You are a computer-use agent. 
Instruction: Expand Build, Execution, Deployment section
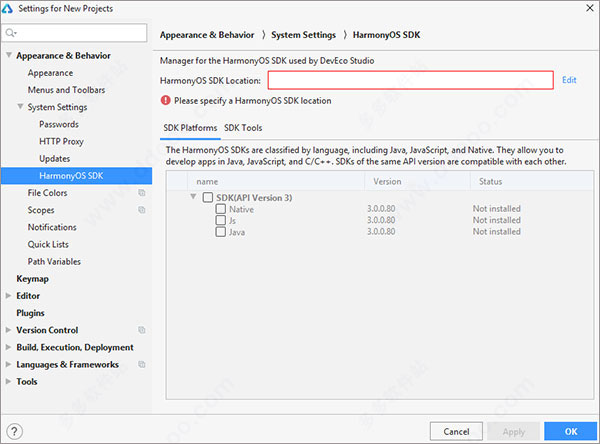8,347
